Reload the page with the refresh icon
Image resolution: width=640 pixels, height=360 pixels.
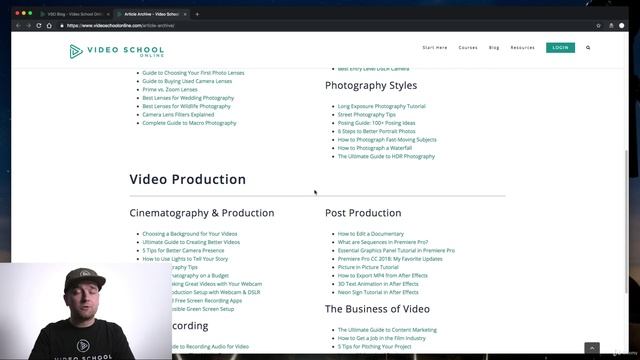click(39, 25)
